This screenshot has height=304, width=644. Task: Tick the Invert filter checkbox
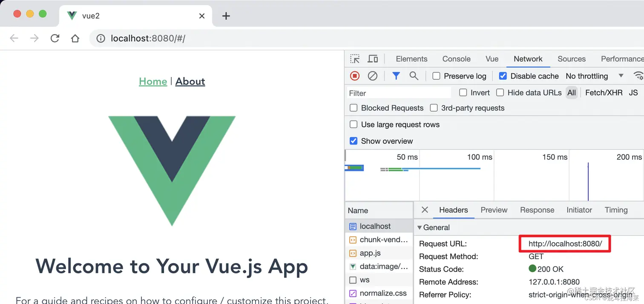(x=463, y=93)
